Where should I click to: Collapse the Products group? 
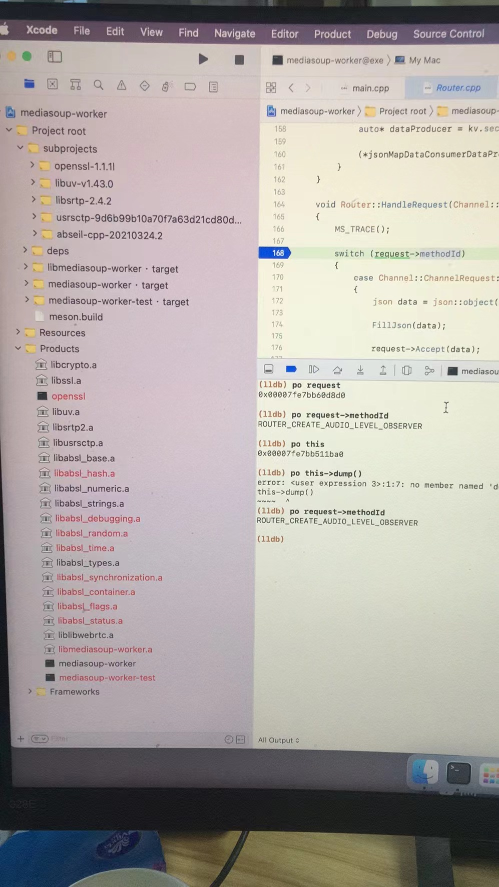[18, 348]
